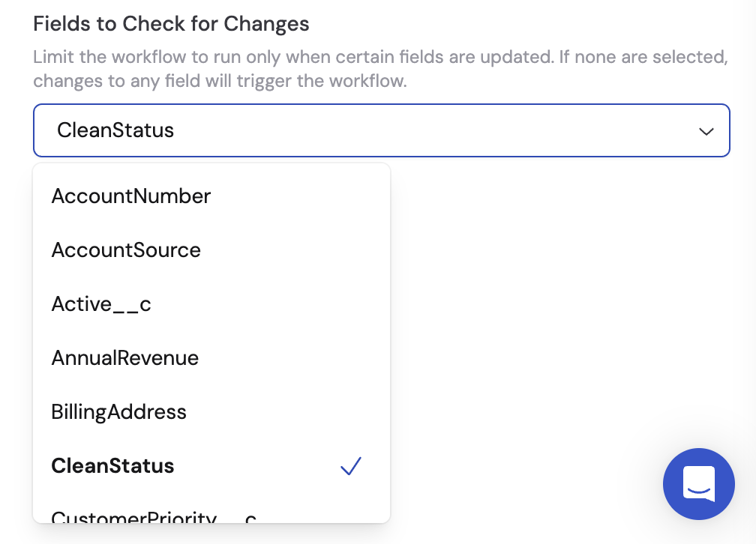This screenshot has height=544, width=756.
Task: Choose Active__c as a field to check
Action: click(100, 303)
